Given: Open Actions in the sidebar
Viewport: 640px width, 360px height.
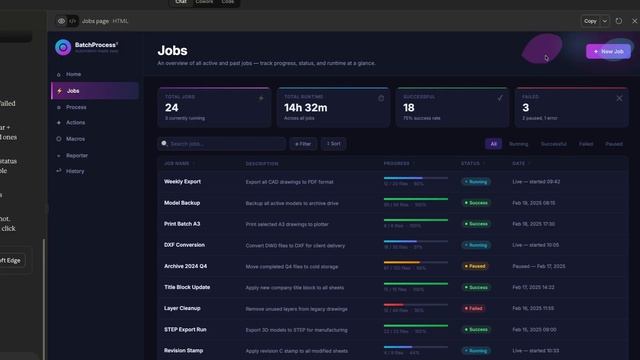Looking at the screenshot, I should (x=76, y=122).
